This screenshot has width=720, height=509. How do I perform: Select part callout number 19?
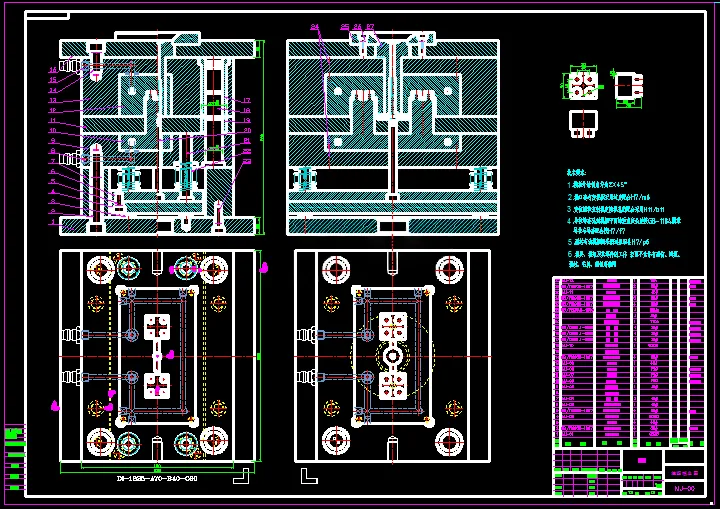pos(247,120)
